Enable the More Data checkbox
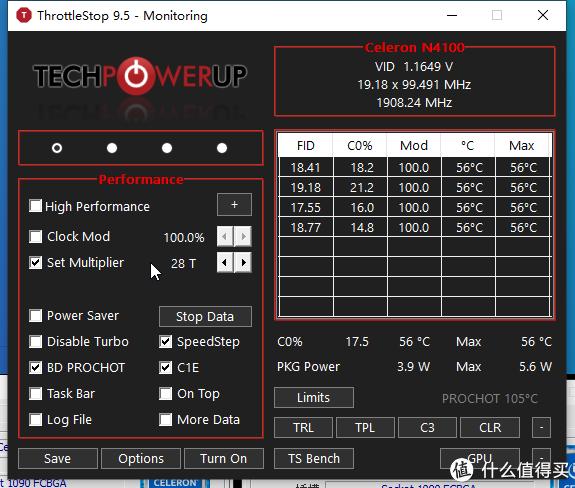 point(166,419)
